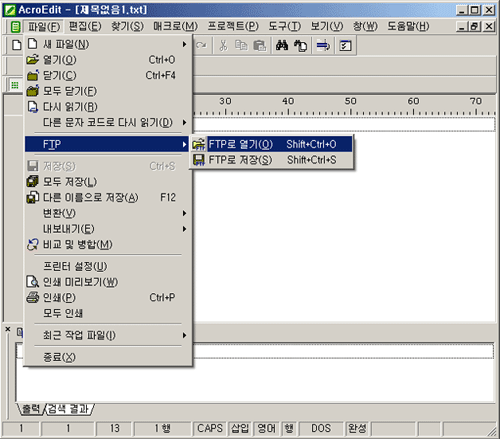Image resolution: width=500 pixels, height=439 pixels.
Task: Click the Cut scissors toolbar icon
Action: click(x=223, y=45)
